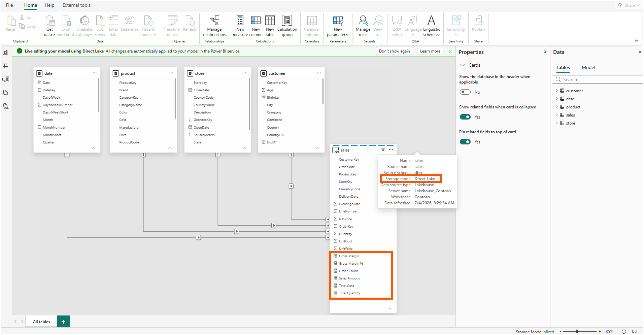Click Fit to page icon in status bar
This screenshot has width=644, height=335.
(x=635, y=332)
